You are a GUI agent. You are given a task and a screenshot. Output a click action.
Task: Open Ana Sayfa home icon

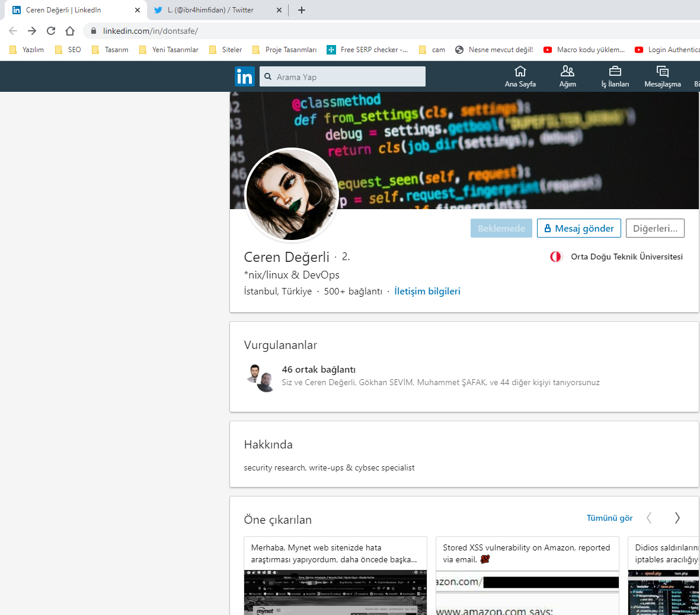point(520,77)
